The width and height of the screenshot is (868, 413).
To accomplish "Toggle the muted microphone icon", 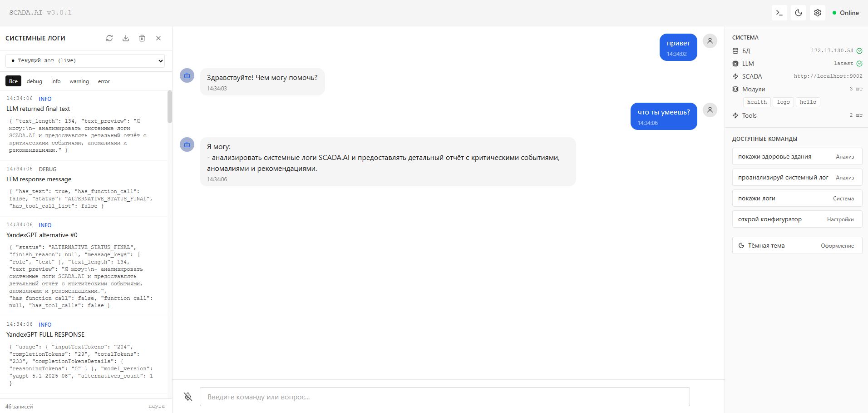I will pyautogui.click(x=188, y=397).
